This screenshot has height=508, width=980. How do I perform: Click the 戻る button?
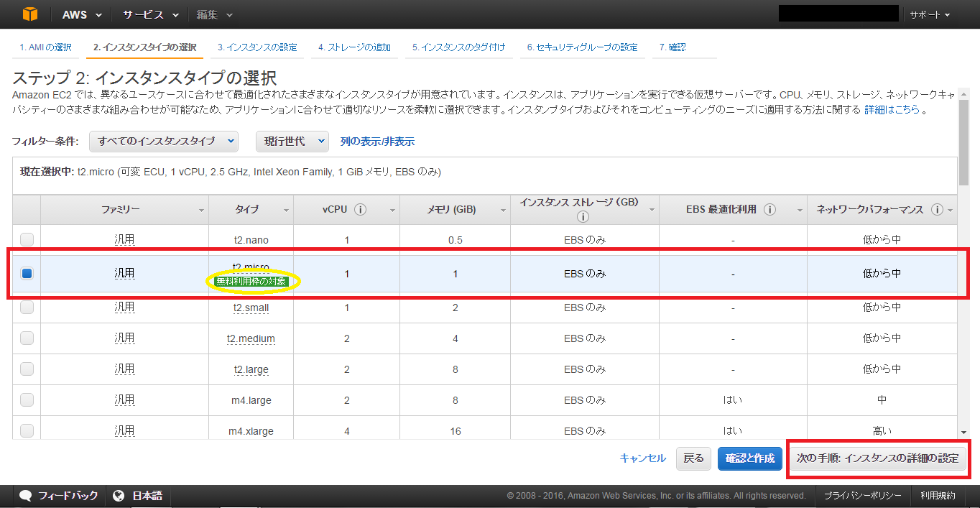click(693, 458)
